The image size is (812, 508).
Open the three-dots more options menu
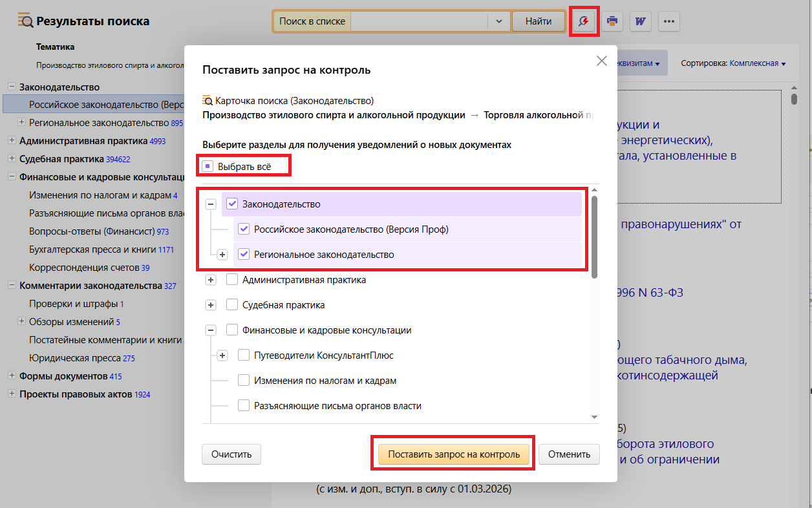[x=669, y=21]
